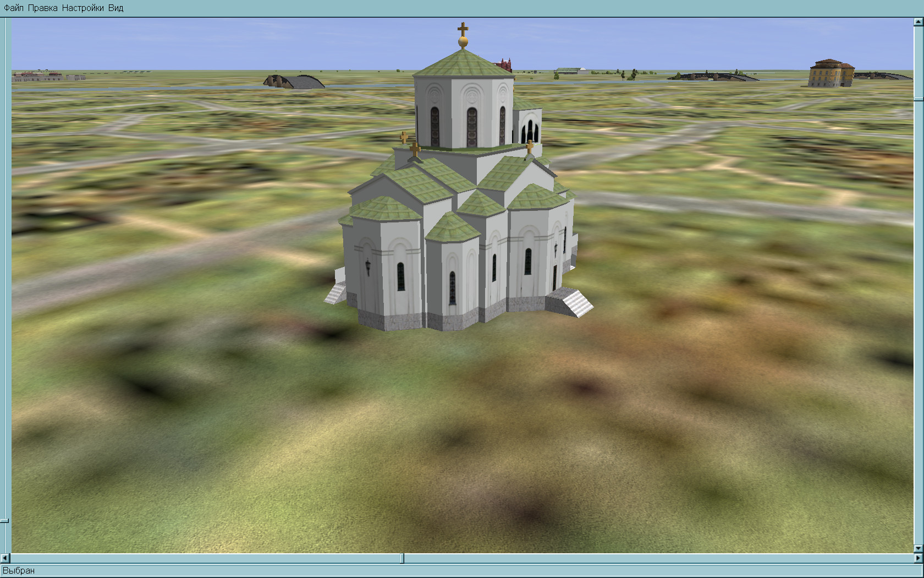Click the vertical scrollbar up arrow
924x578 pixels.
pos(919,22)
